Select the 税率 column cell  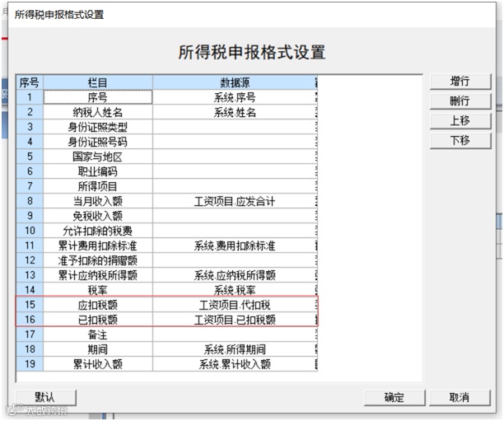click(98, 290)
